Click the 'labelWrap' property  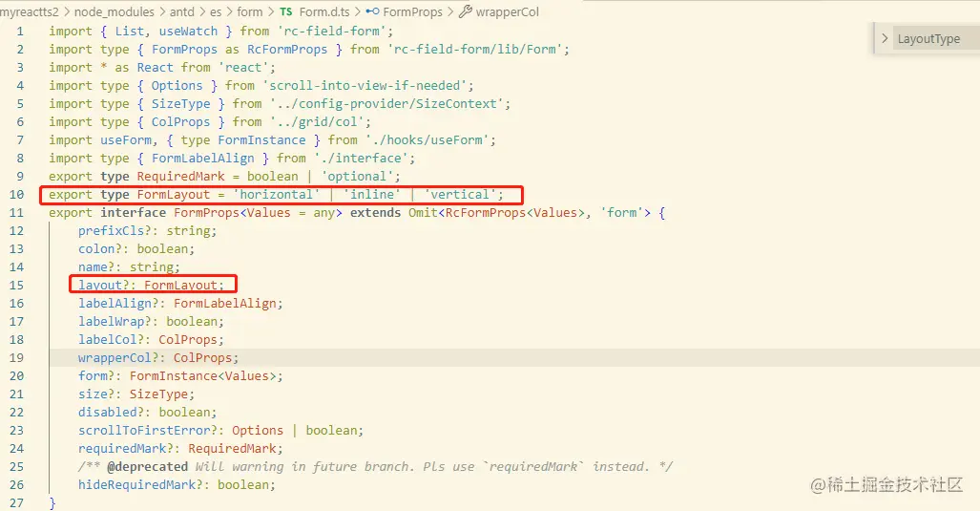coord(111,322)
